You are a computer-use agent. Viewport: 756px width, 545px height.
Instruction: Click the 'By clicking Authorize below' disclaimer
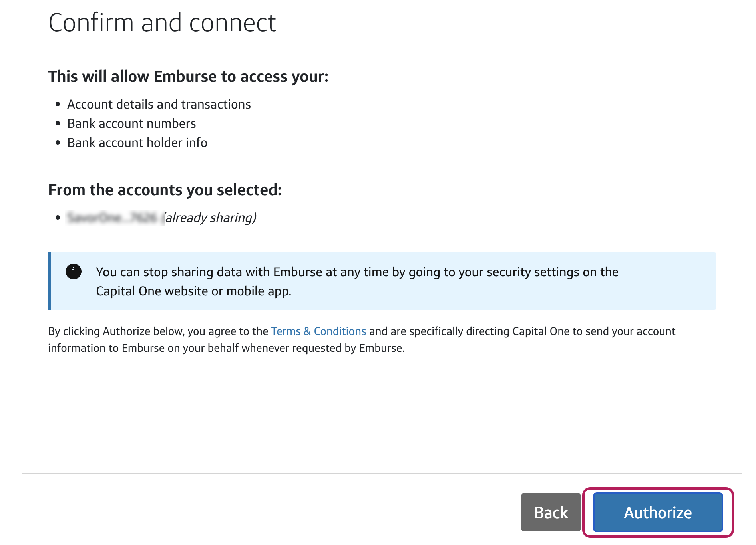(362, 340)
